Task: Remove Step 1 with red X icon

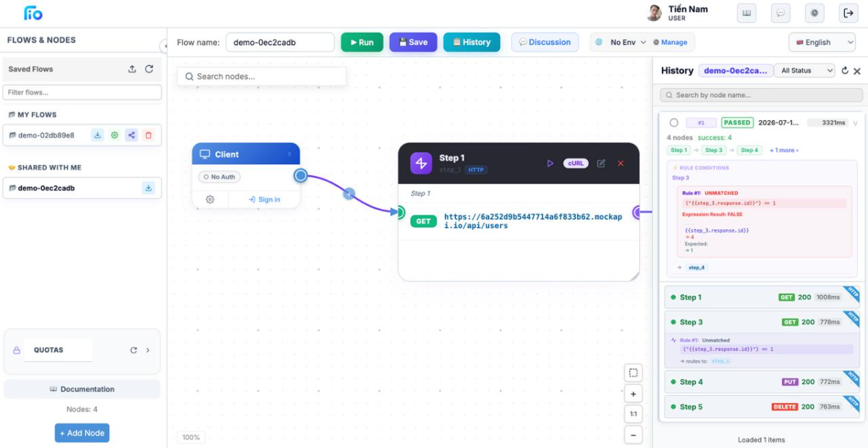Action: [621, 164]
